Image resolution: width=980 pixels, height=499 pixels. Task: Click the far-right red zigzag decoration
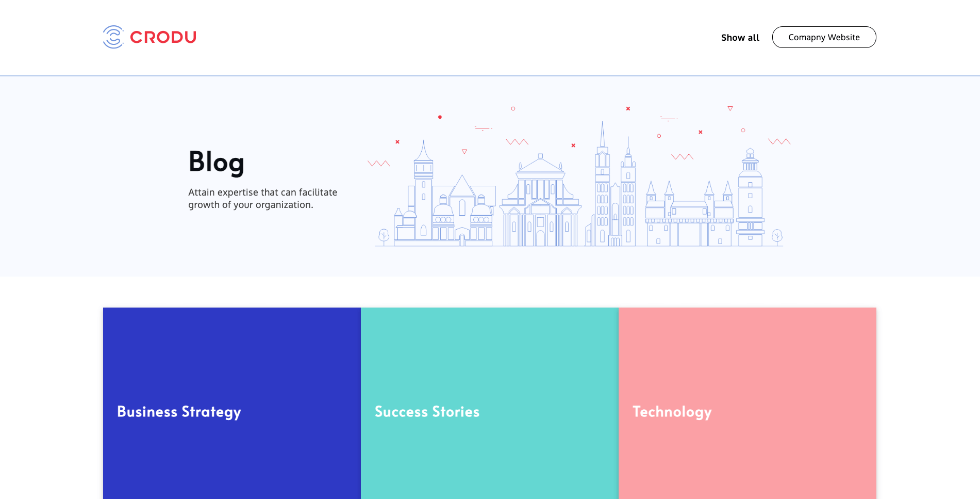tap(779, 141)
